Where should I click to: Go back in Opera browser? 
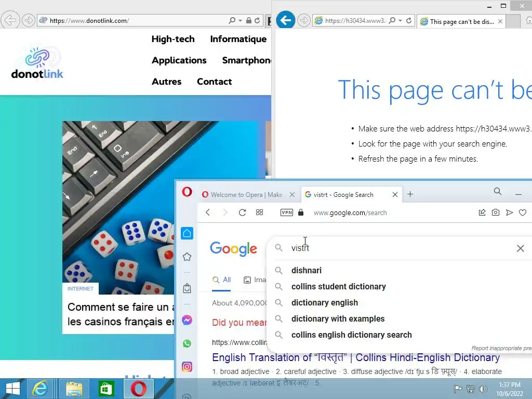[x=208, y=212]
